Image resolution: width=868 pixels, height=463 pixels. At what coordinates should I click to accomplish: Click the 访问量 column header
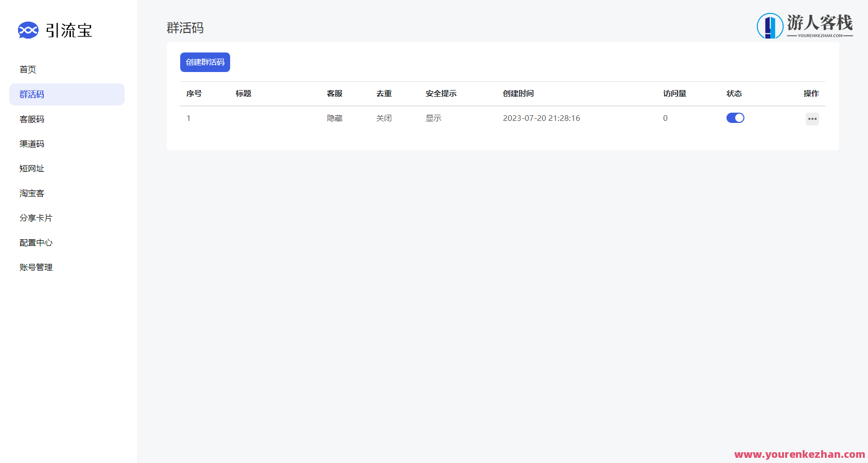coord(674,94)
